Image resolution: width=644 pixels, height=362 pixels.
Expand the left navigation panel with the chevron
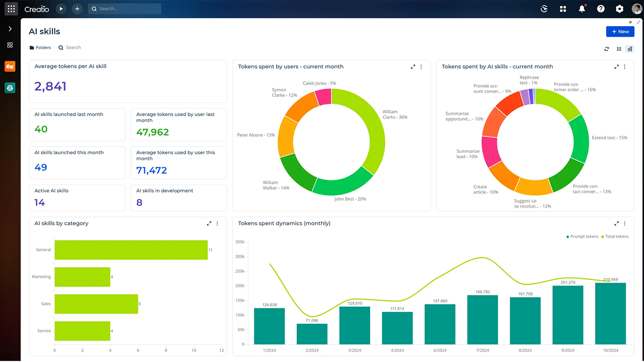(10, 28)
